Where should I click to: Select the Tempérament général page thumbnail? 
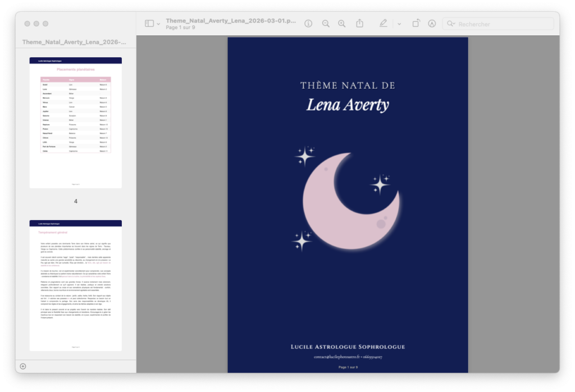76,285
